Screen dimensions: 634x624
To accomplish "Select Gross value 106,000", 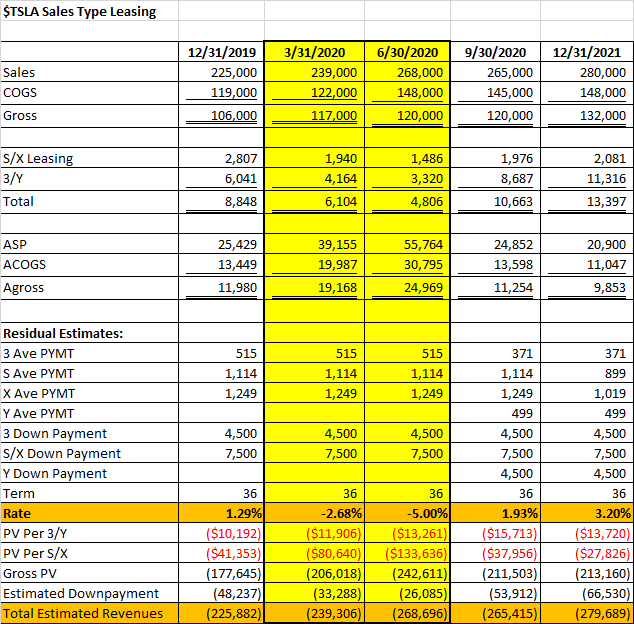I will coord(234,116).
